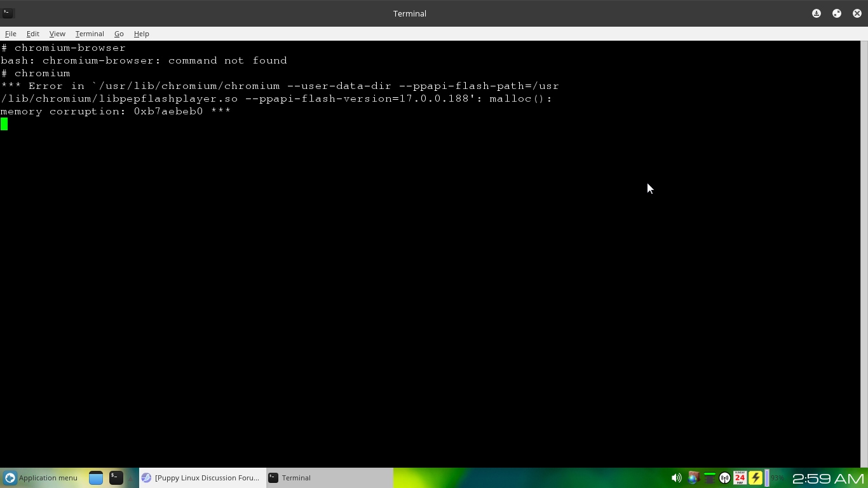Open the Help menu

click(141, 34)
